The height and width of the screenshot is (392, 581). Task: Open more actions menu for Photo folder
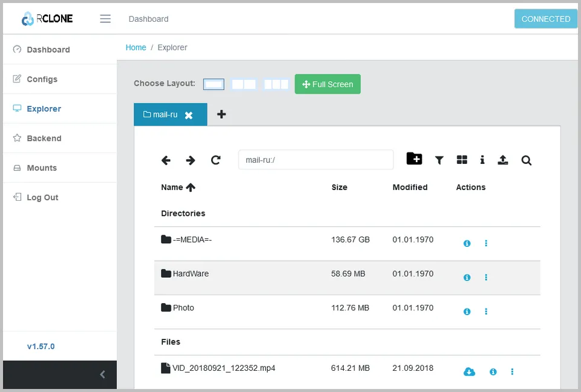(486, 312)
